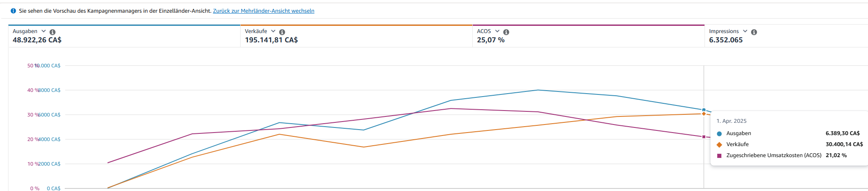Screen dimensions: 868x191
Task: Click the blue Ausgaben data point on the chart
Action: [x=704, y=110]
